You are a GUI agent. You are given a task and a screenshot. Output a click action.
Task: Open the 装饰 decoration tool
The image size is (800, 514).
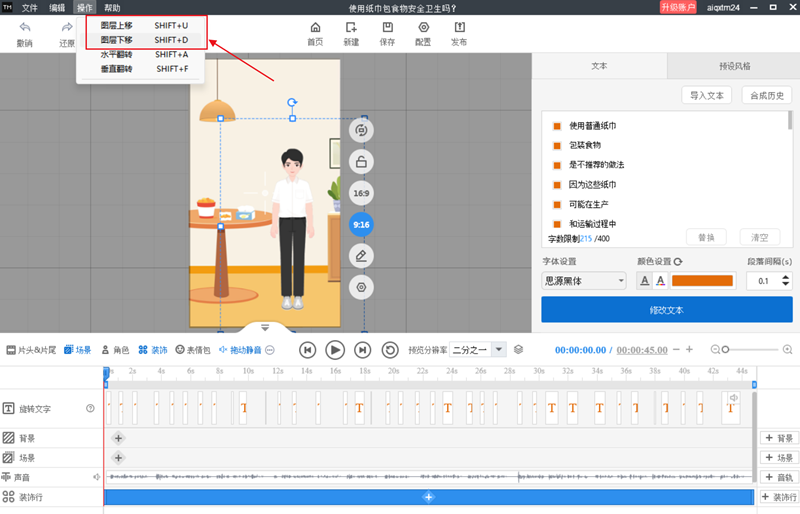point(153,350)
